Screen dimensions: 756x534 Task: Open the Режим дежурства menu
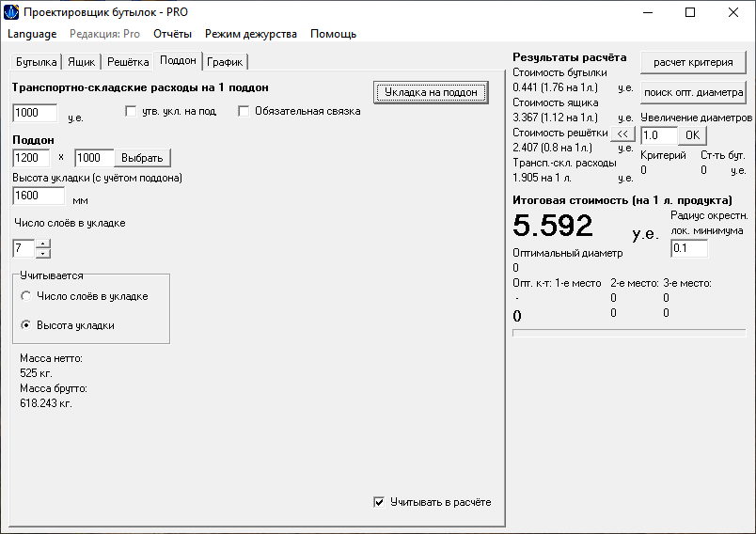point(251,34)
